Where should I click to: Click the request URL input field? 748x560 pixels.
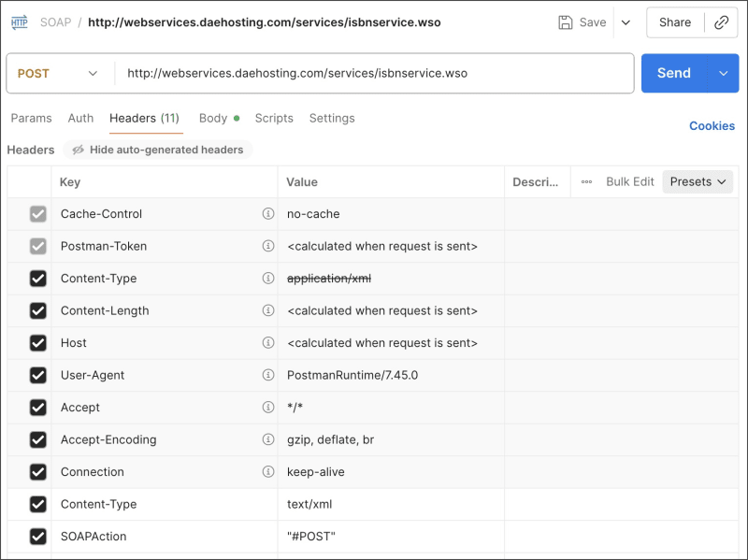(x=374, y=73)
